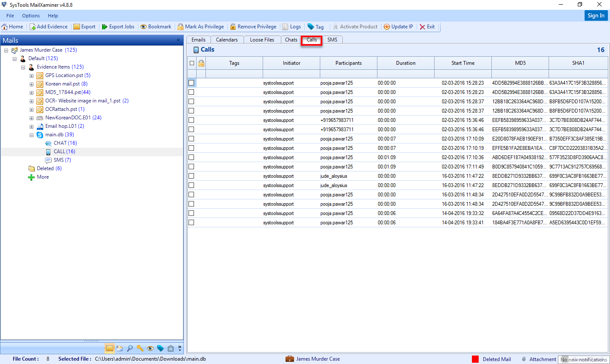Tick the checkbox for the jude_aloysius call row
610x364 pixels.
click(191, 176)
